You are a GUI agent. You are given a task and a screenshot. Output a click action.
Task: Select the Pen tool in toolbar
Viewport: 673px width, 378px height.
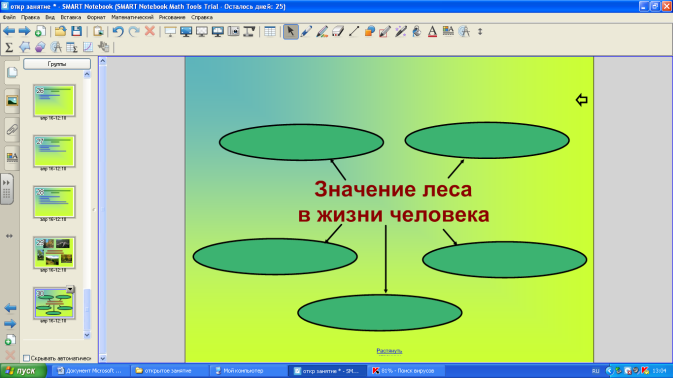click(306, 31)
